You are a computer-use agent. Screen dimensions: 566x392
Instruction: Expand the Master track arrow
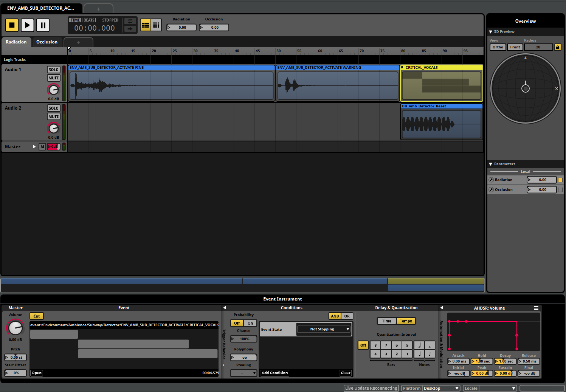tap(34, 147)
